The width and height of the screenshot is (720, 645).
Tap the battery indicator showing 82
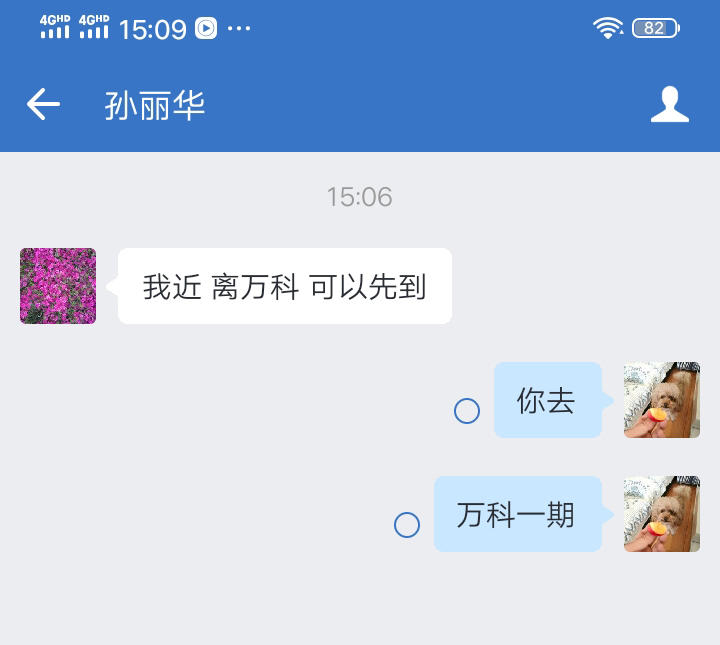656,28
